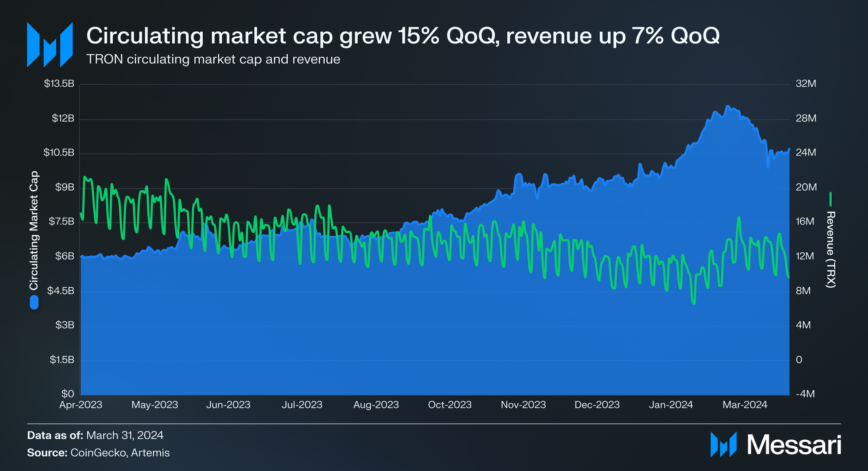The width and height of the screenshot is (868, 471).
Task: Click the Jan-2024 x-axis label
Action: click(671, 405)
